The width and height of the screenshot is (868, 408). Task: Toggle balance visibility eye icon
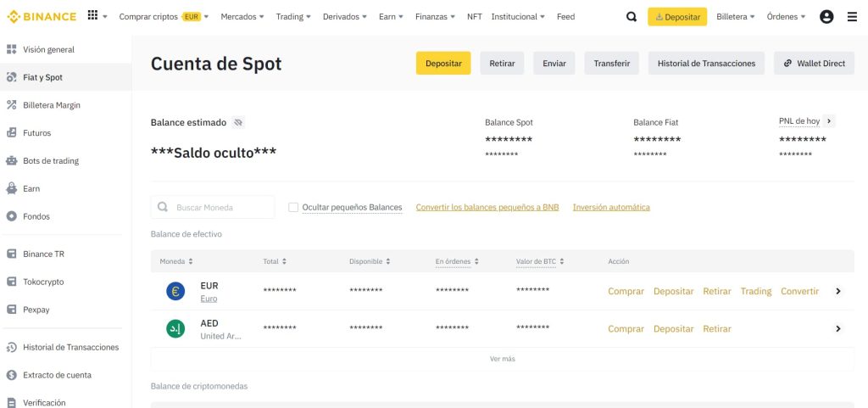click(238, 122)
